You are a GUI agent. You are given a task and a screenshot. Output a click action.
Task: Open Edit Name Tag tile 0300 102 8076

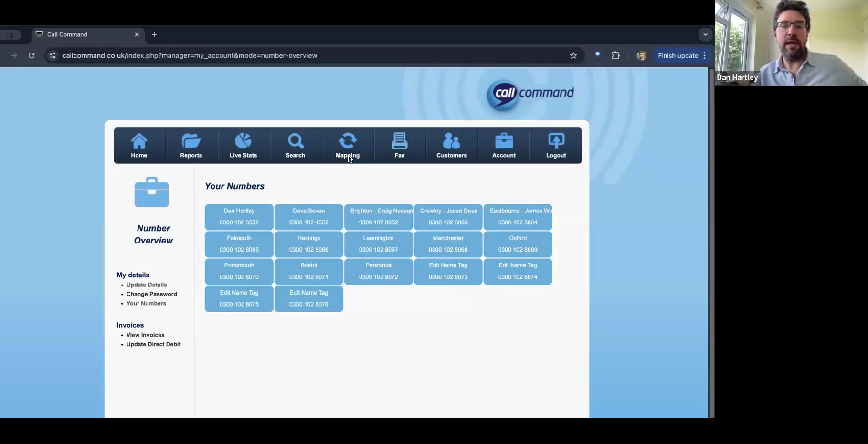click(x=309, y=298)
